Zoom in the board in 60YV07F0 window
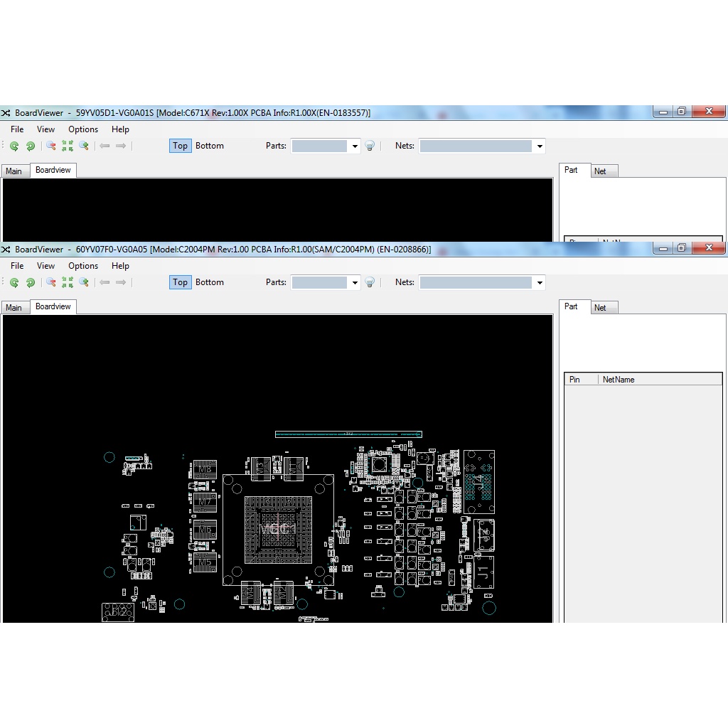 84,283
